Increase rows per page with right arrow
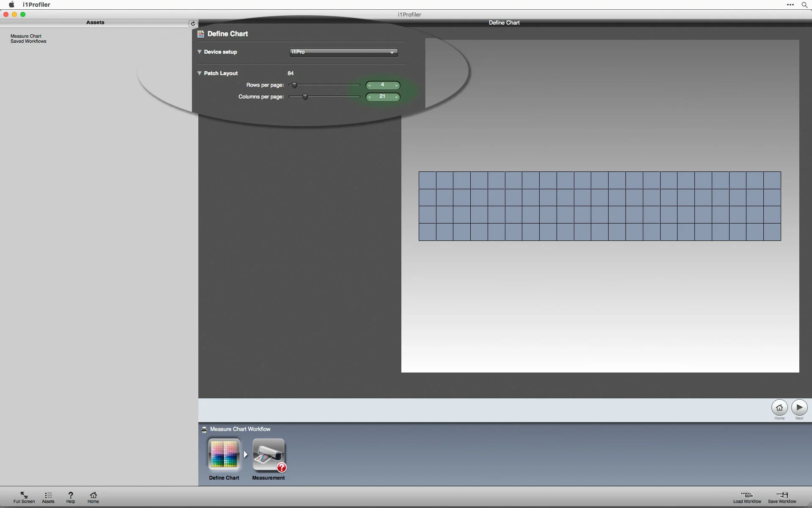The image size is (812, 508). click(x=396, y=86)
